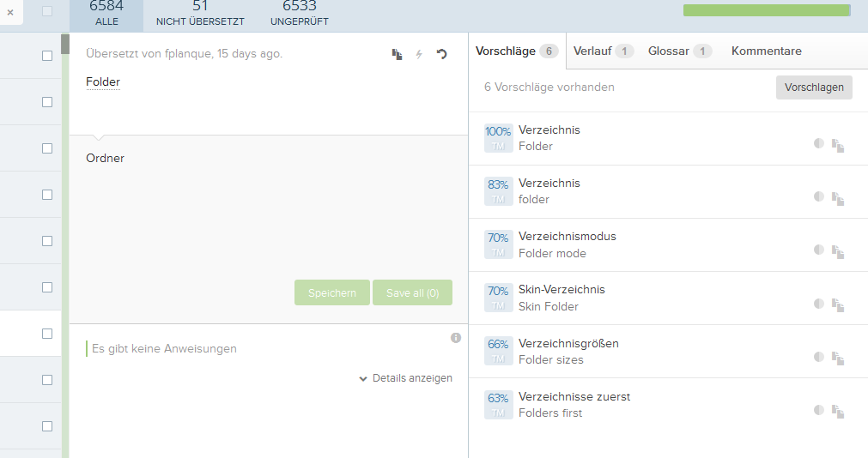Viewport: 868px width, 458px height.
Task: Click the half-circle icon for 83% folder suggestion
Action: pos(819,196)
